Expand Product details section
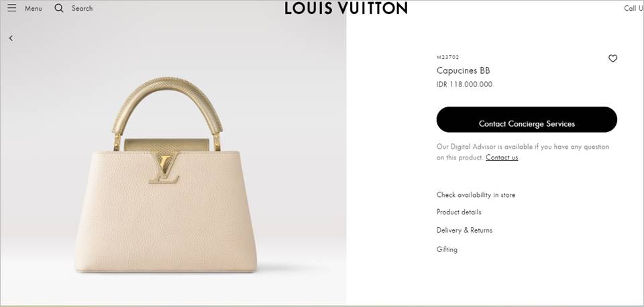644x307 pixels. click(x=459, y=212)
